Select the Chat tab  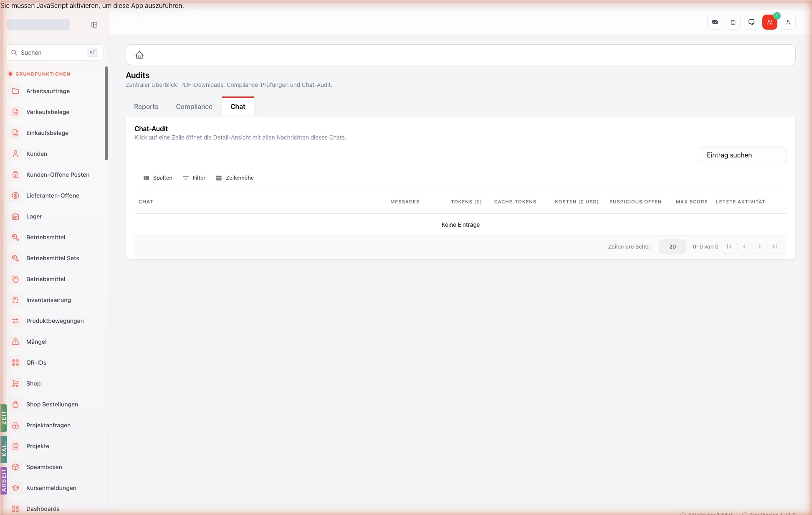pyautogui.click(x=238, y=107)
